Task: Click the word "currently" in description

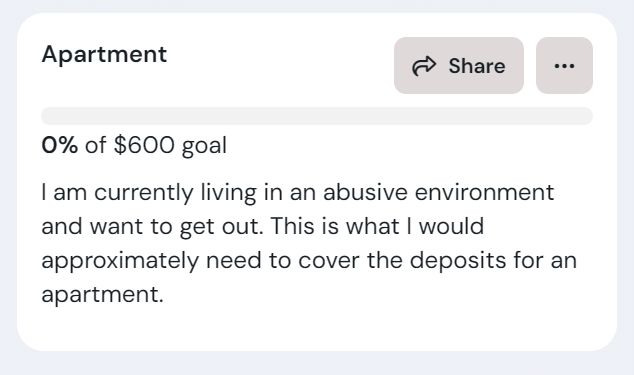Action: pos(144,193)
